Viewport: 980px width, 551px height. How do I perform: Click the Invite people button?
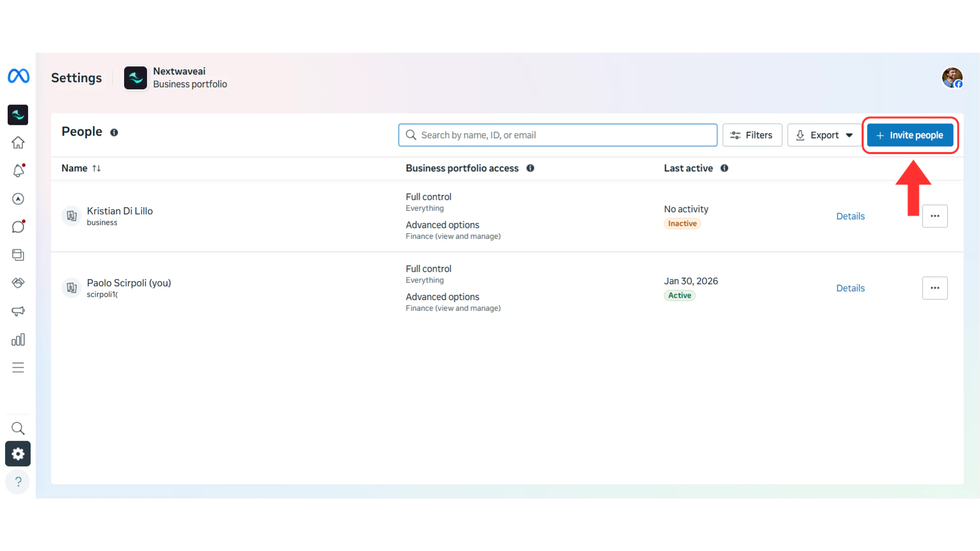click(910, 135)
